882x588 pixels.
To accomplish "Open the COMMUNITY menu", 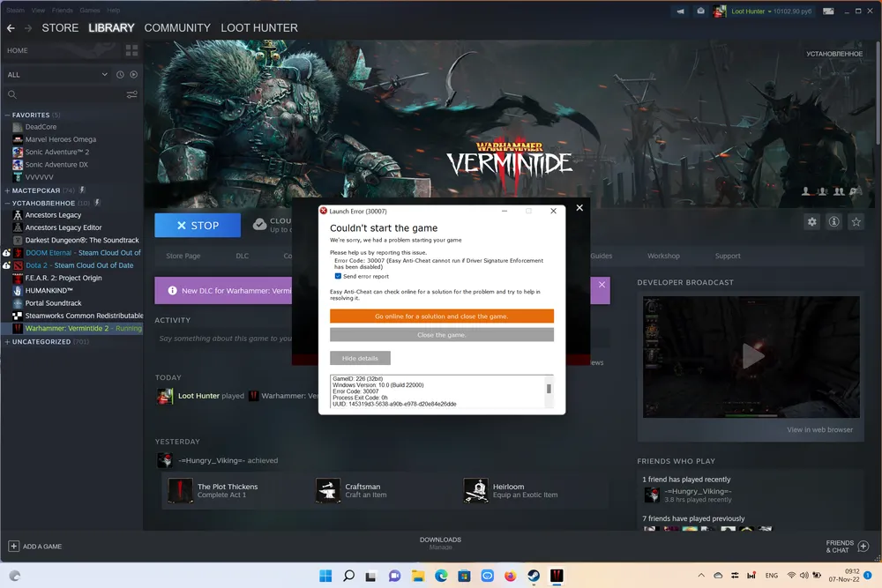I will 177,28.
